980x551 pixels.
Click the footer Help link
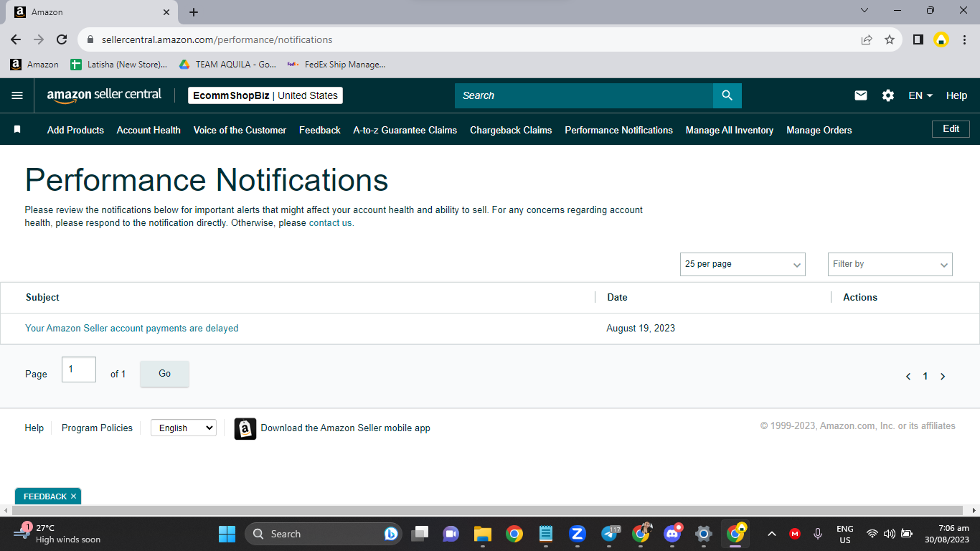(34, 428)
